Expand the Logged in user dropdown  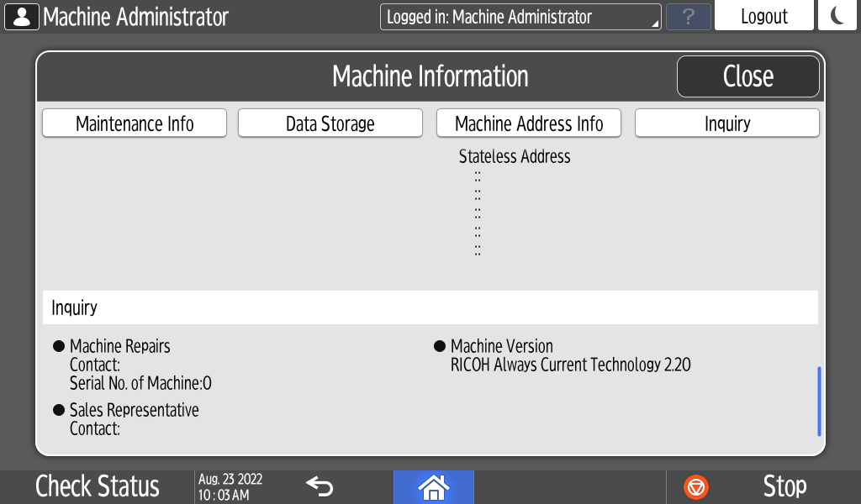[x=520, y=17]
